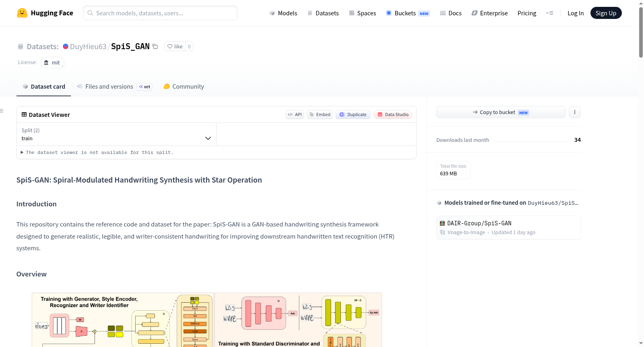Image resolution: width=644 pixels, height=347 pixels.
Task: Click the downloads count 34
Action: 578,140
